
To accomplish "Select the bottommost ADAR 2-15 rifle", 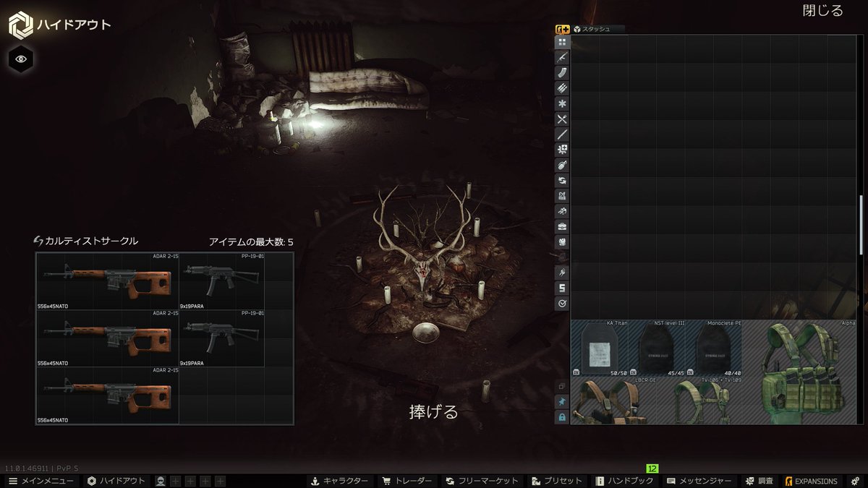I will pos(108,395).
